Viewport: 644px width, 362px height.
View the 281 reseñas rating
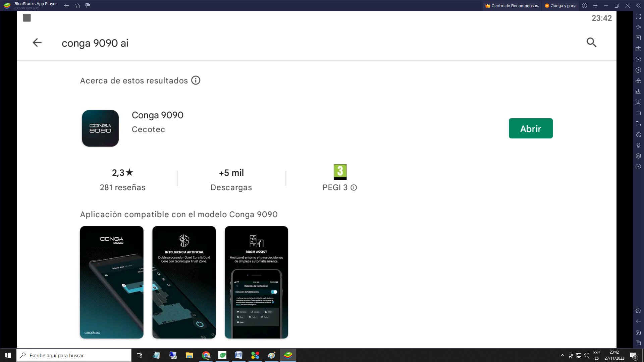tap(123, 180)
